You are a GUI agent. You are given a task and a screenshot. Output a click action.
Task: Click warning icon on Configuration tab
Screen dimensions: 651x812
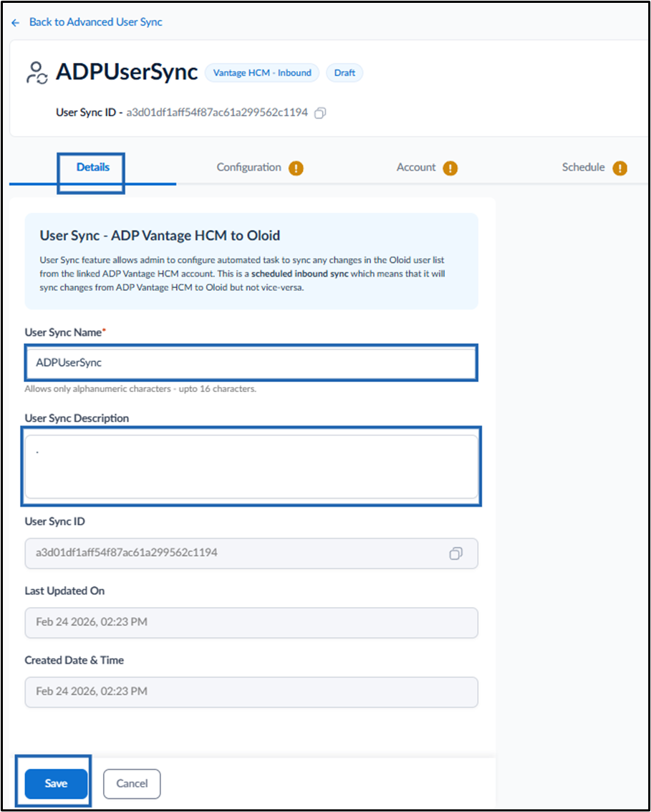pyautogui.click(x=296, y=168)
